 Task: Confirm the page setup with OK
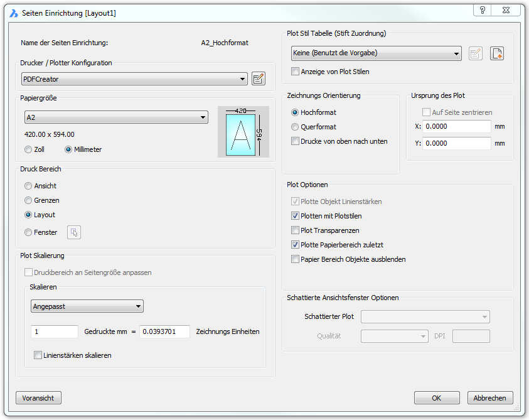click(437, 398)
